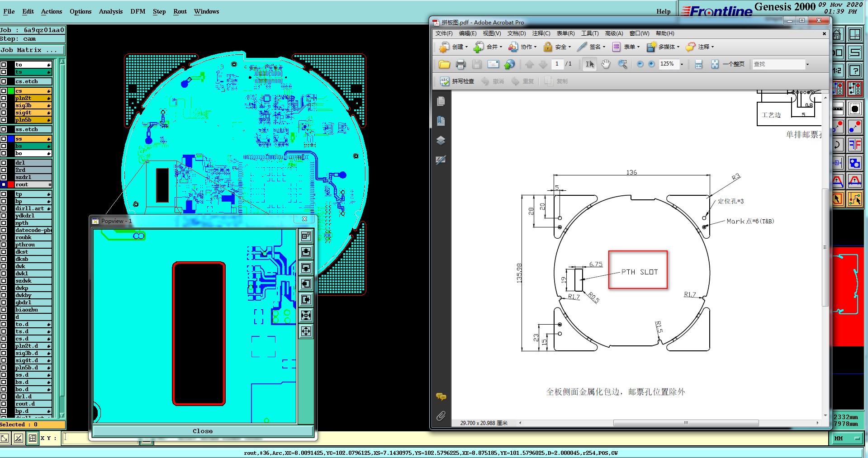This screenshot has height=458, width=868.
Task: Open the Genesis Analysis menu
Action: [111, 11]
